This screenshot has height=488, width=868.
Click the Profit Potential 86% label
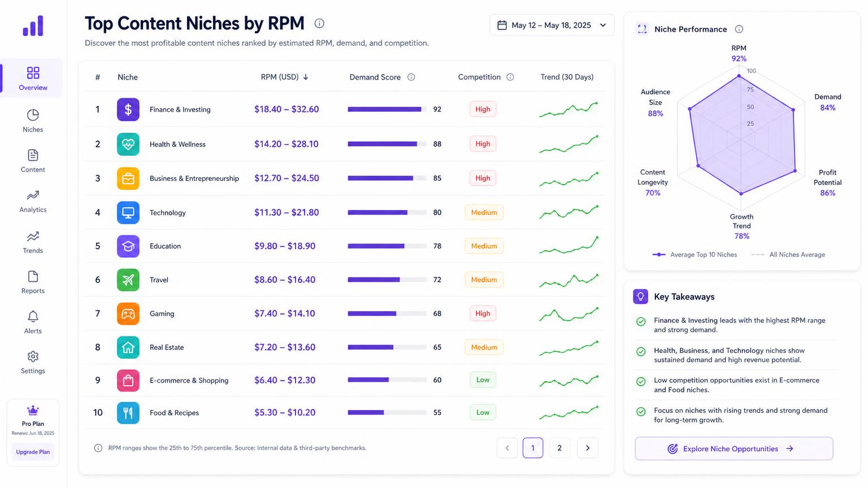click(827, 182)
